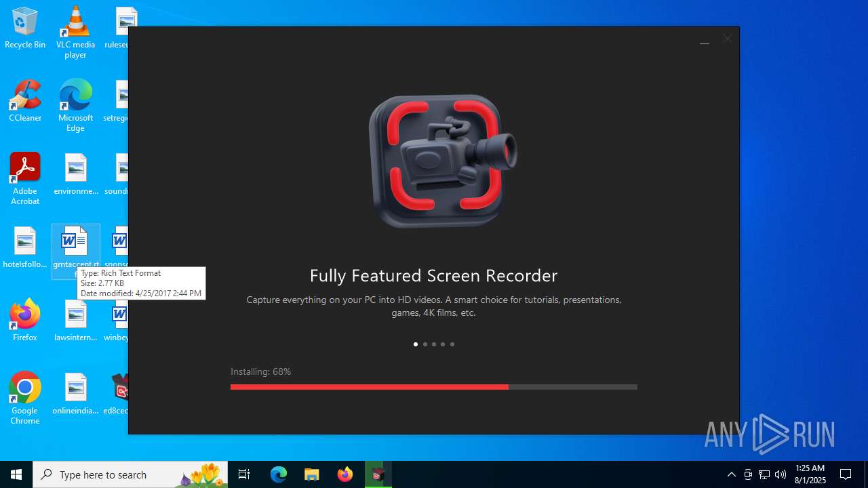Select the Microsoft Edge desktop shortcut
868x488 pixels.
pyautogui.click(x=75, y=106)
